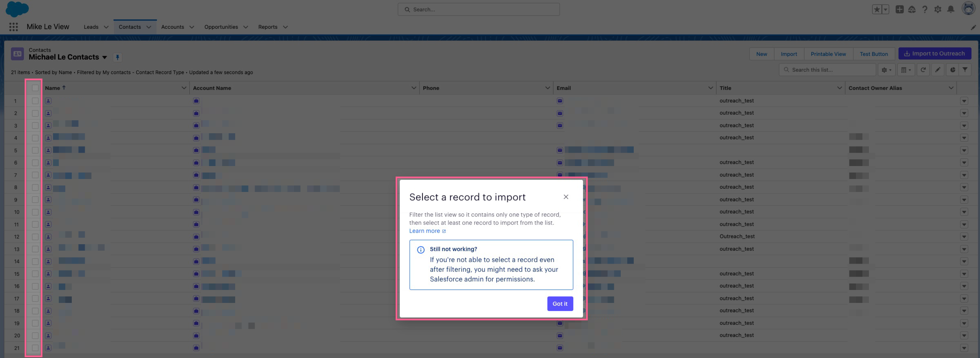980x358 pixels.
Task: Expand the Contacts tab dropdown chevron
Action: (x=149, y=27)
